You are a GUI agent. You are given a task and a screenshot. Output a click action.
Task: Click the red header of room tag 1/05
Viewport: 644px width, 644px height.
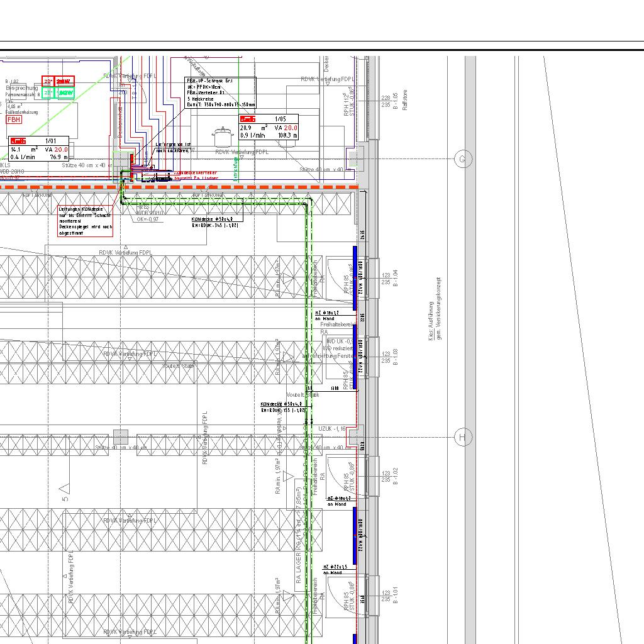point(248,118)
